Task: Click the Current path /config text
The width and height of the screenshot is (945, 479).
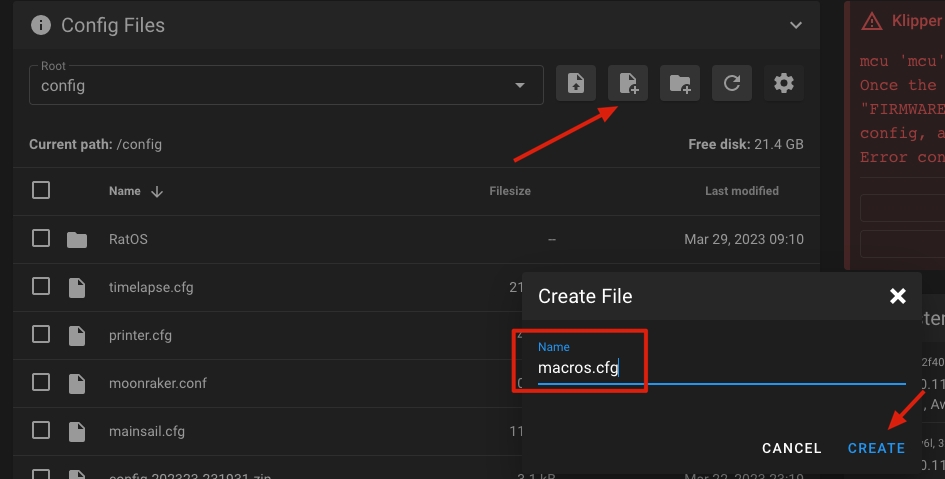Action: (x=95, y=145)
